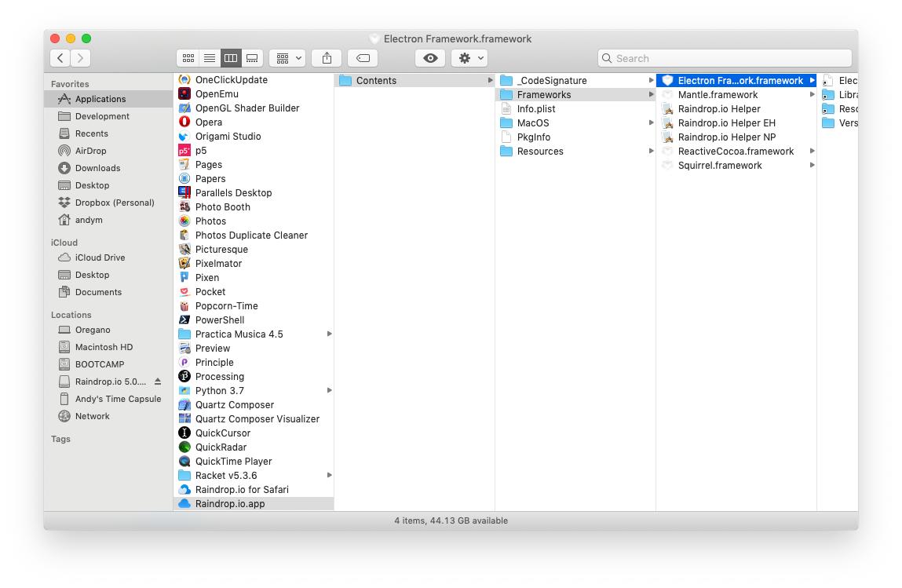Click the Quick Look eye button
Image resolution: width=902 pixels, height=588 pixels.
(430, 58)
